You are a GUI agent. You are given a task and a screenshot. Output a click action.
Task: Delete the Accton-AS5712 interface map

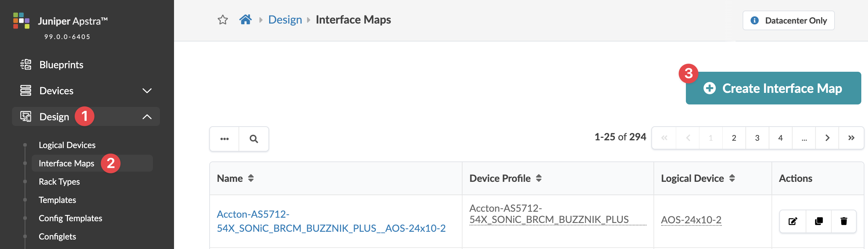coord(844,221)
